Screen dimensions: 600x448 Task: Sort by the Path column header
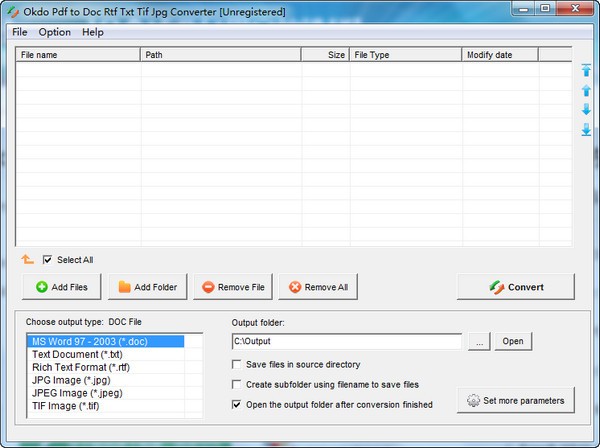pyautogui.click(x=221, y=55)
